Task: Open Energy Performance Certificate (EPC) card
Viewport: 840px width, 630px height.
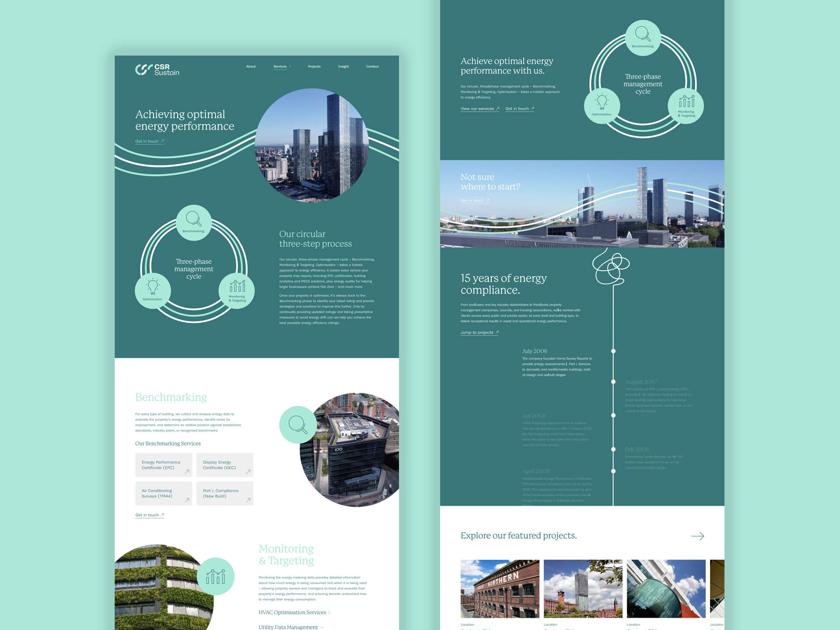Action: click(x=164, y=465)
